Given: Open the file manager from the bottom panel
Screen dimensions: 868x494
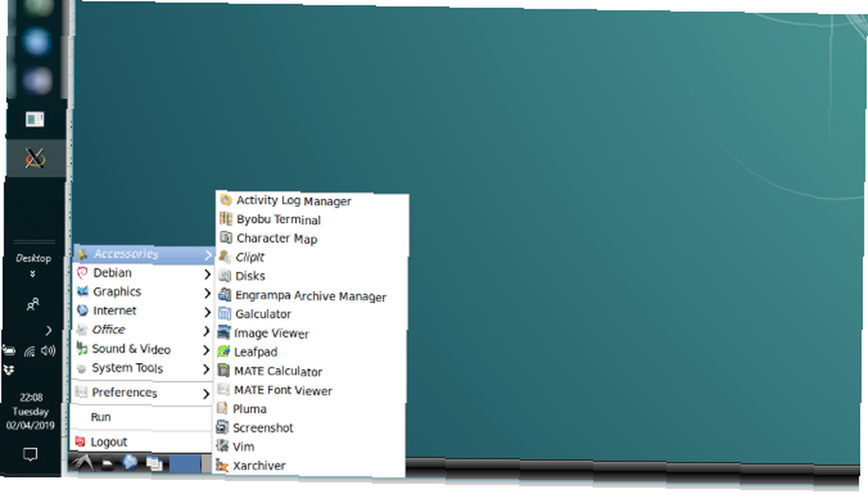Looking at the screenshot, I should click(106, 464).
